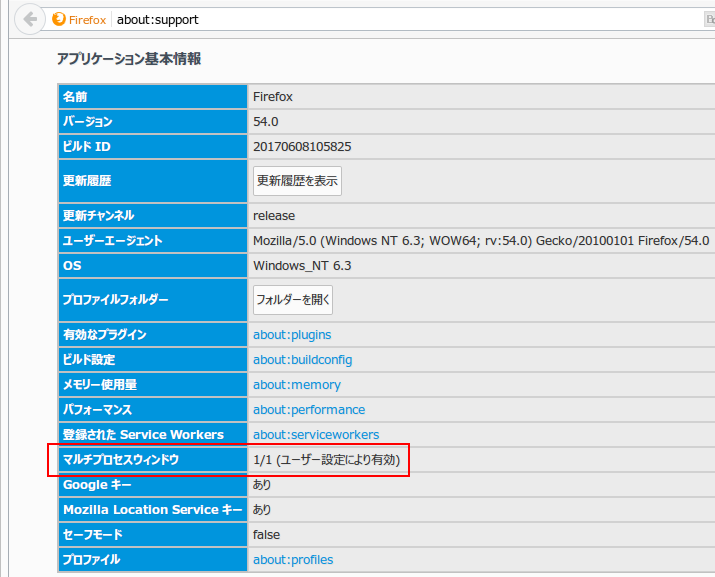Open the about:performance link
Screen dimensions: 715x577
[309, 410]
